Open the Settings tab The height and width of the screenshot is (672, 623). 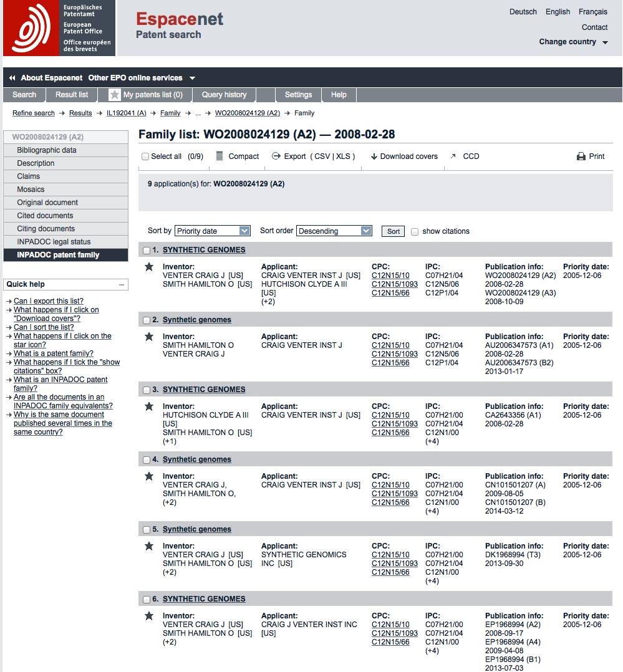tap(299, 95)
